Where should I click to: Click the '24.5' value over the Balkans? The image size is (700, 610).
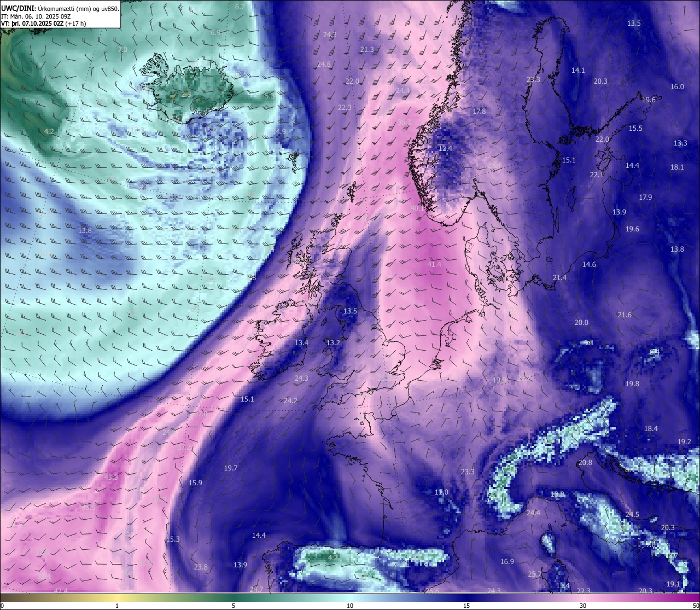pyautogui.click(x=632, y=515)
